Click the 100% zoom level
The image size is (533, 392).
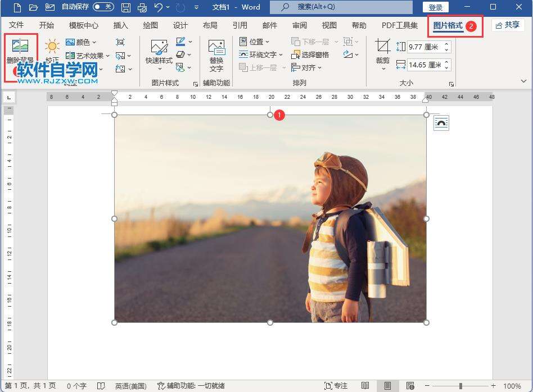pyautogui.click(x=512, y=386)
